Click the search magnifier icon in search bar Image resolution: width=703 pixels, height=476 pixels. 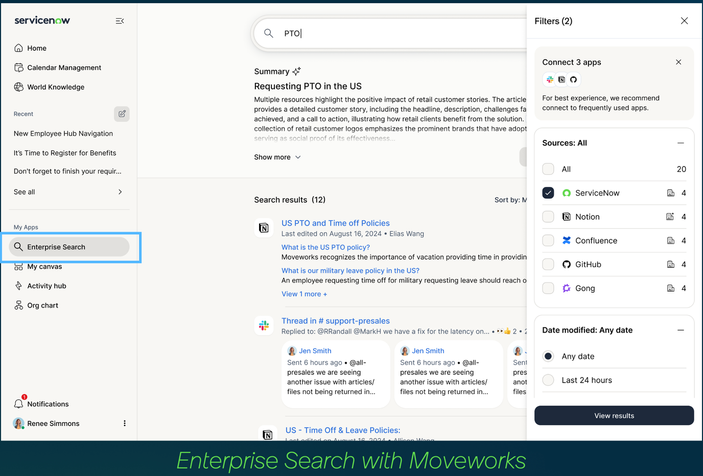[x=268, y=33]
